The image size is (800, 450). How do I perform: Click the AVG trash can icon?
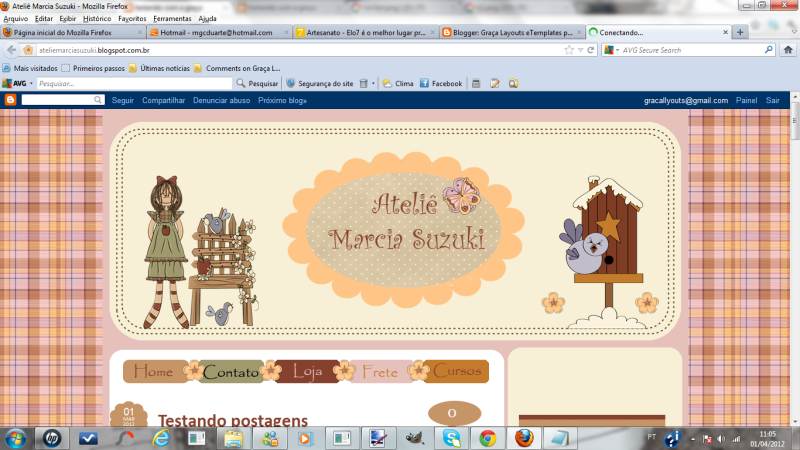(363, 83)
